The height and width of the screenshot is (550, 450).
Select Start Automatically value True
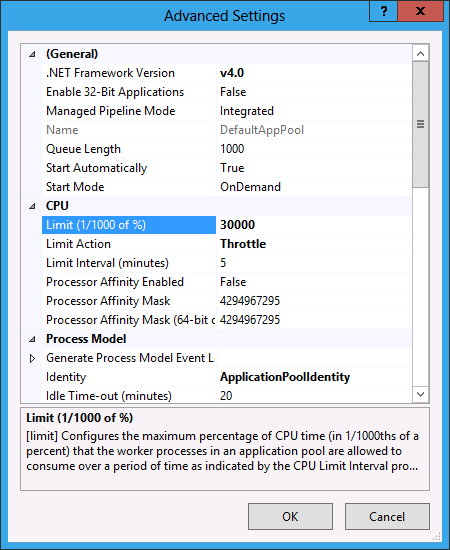tap(232, 168)
